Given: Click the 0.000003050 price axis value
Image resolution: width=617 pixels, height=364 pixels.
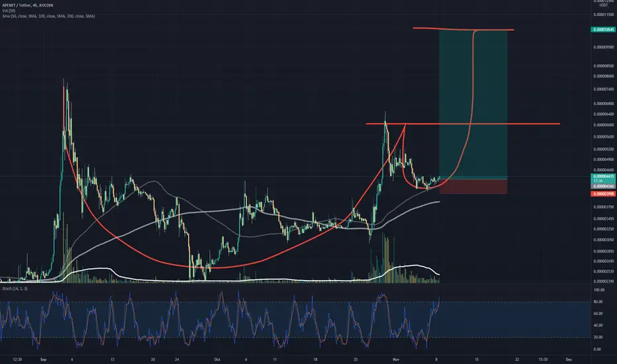Looking at the screenshot, I should click(604, 240).
